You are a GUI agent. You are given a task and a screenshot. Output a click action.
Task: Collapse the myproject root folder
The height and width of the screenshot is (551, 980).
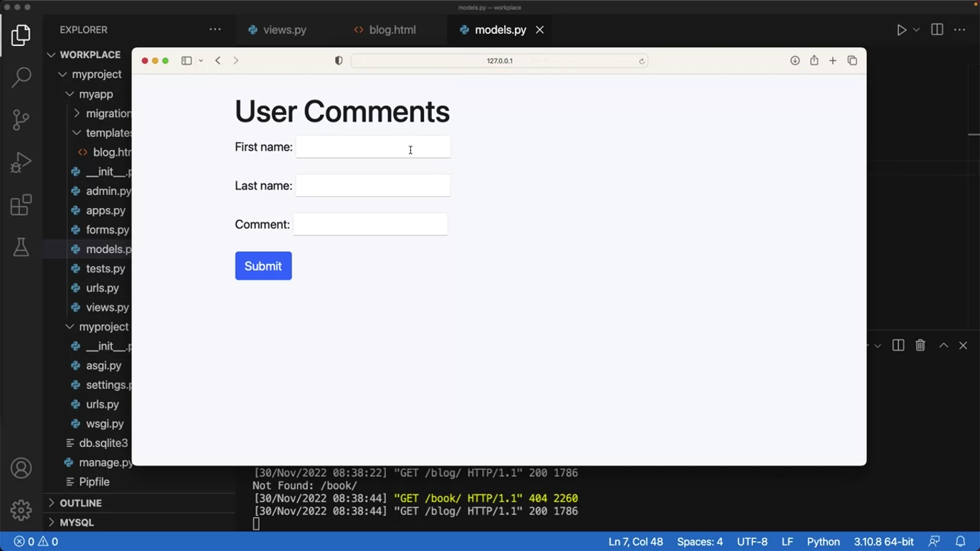(x=96, y=75)
